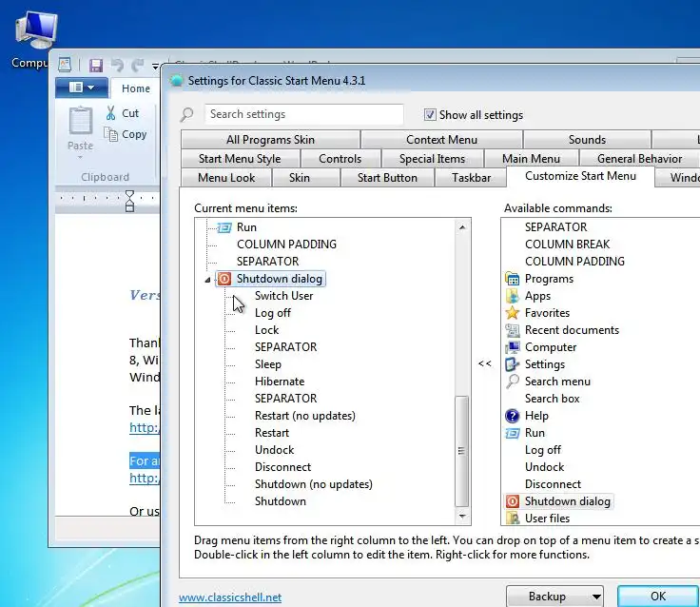Screen dimensions: 700x607
Task: Switch to Main Menu tab
Action: pyautogui.click(x=531, y=159)
